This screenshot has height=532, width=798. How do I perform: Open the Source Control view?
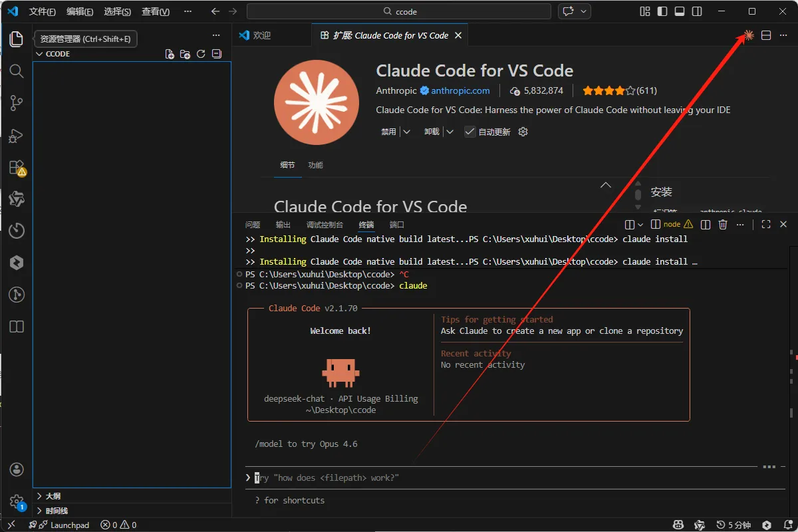(17, 103)
